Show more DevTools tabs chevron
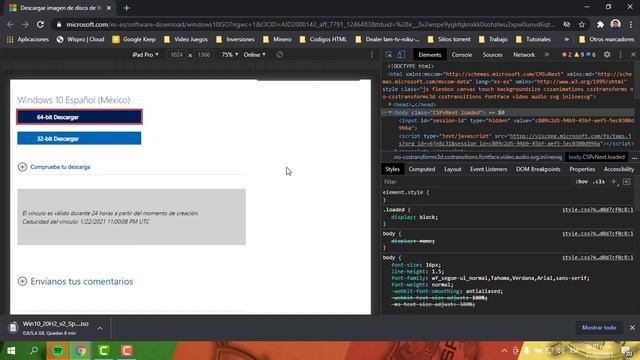This screenshot has width=640, height=360. (547, 55)
